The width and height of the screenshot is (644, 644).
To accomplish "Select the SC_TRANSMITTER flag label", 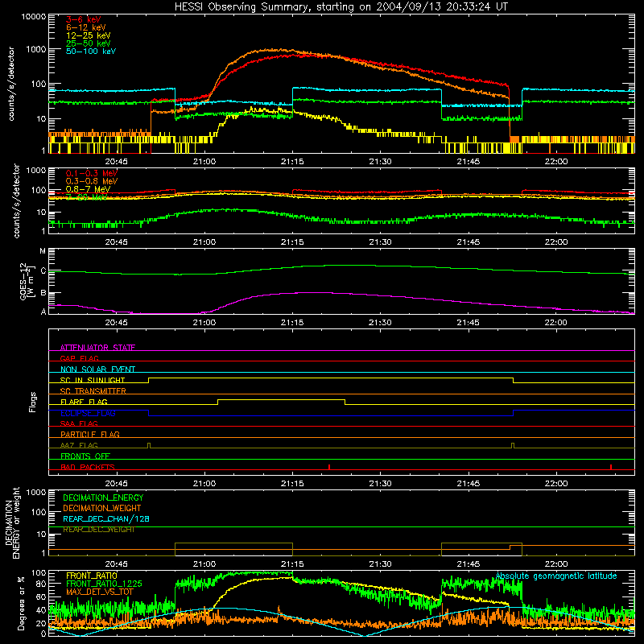I will (93, 390).
